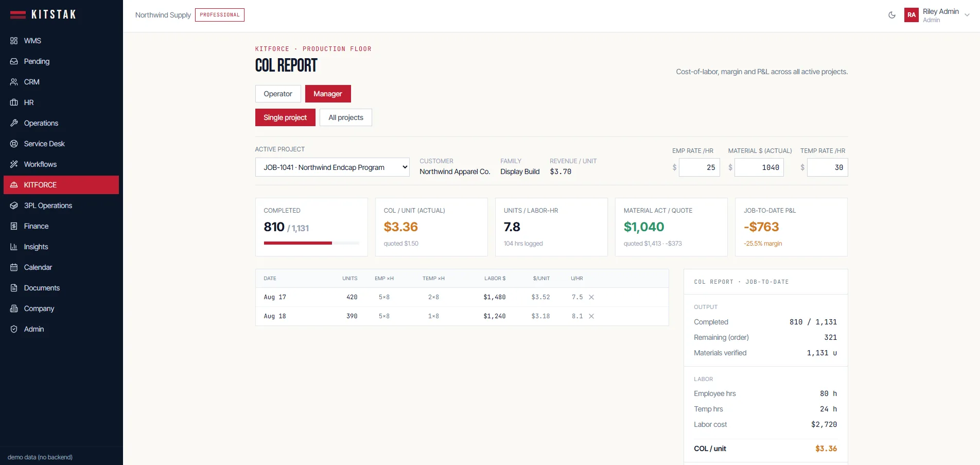Click the -25.5% margin text
The height and width of the screenshot is (465, 980).
(x=763, y=244)
